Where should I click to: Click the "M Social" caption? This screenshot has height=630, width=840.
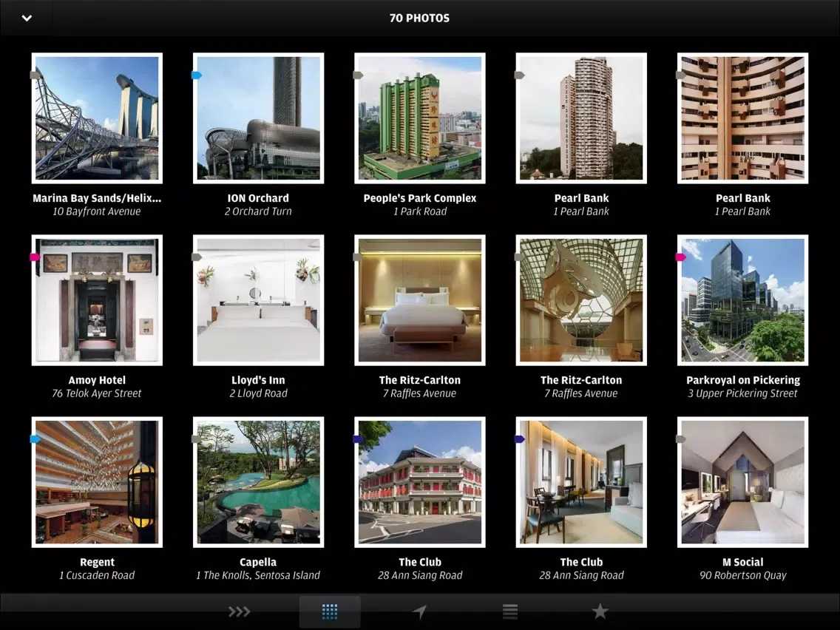point(742,563)
